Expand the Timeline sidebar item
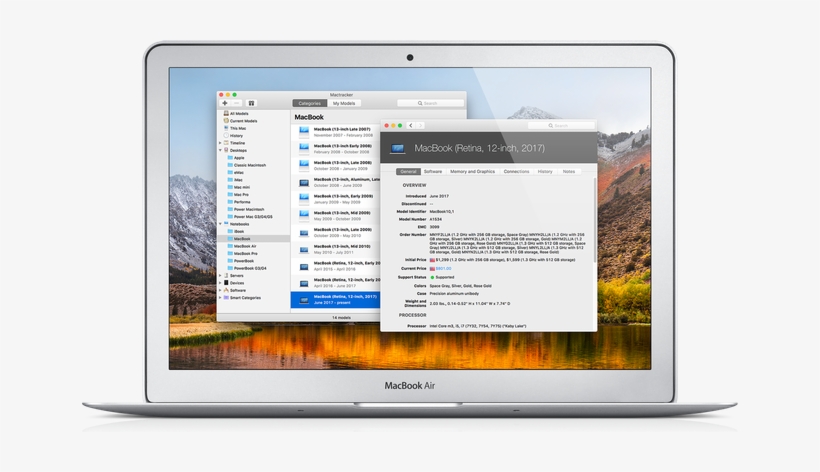The image size is (820, 472). point(220,143)
